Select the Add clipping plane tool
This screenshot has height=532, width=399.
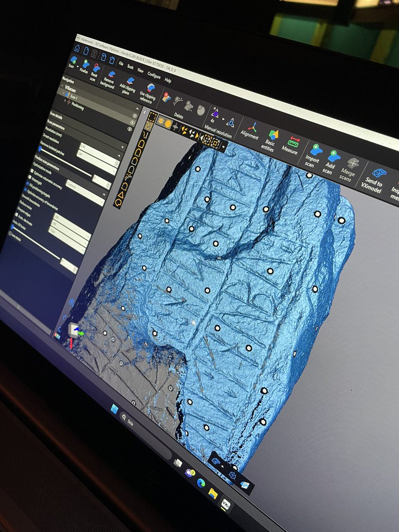pyautogui.click(x=129, y=85)
